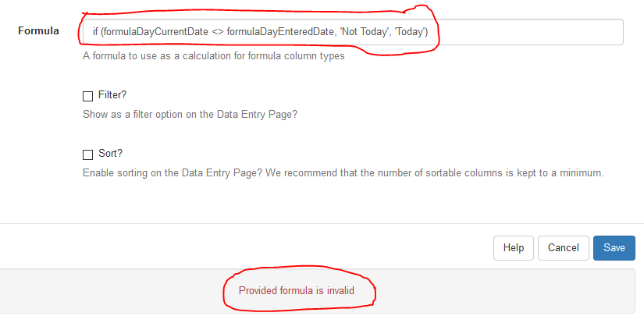Click the final 'Today' string in formula
This screenshot has height=323, width=644.
tap(410, 32)
